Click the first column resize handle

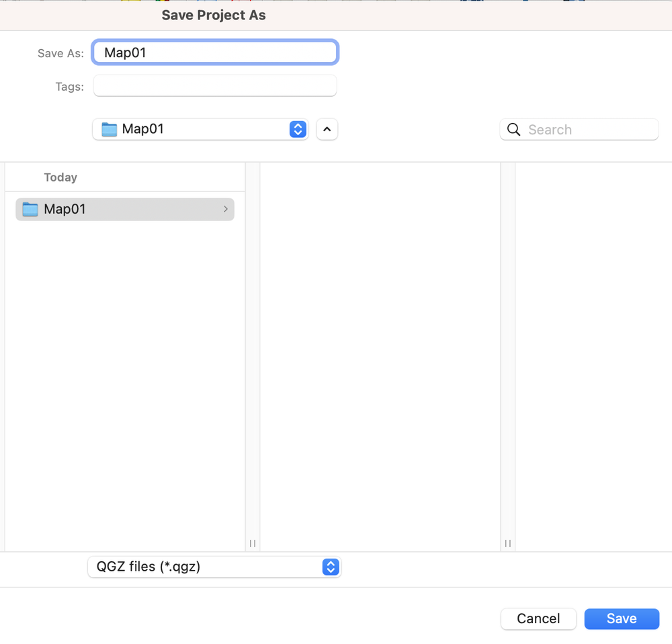253,543
